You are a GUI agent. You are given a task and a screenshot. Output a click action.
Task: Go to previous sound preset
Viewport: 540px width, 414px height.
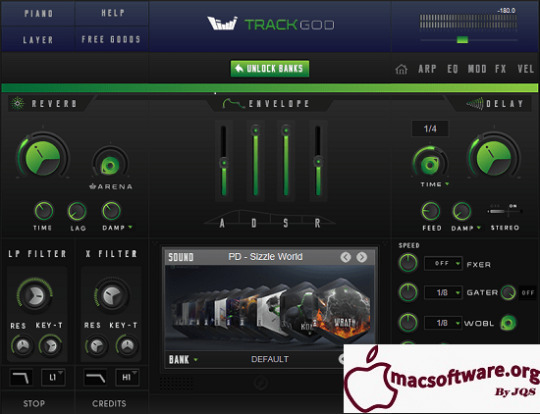(x=345, y=257)
